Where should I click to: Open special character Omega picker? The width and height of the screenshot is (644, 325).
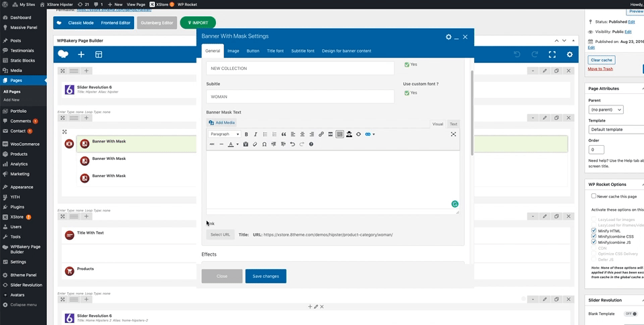pyautogui.click(x=264, y=144)
